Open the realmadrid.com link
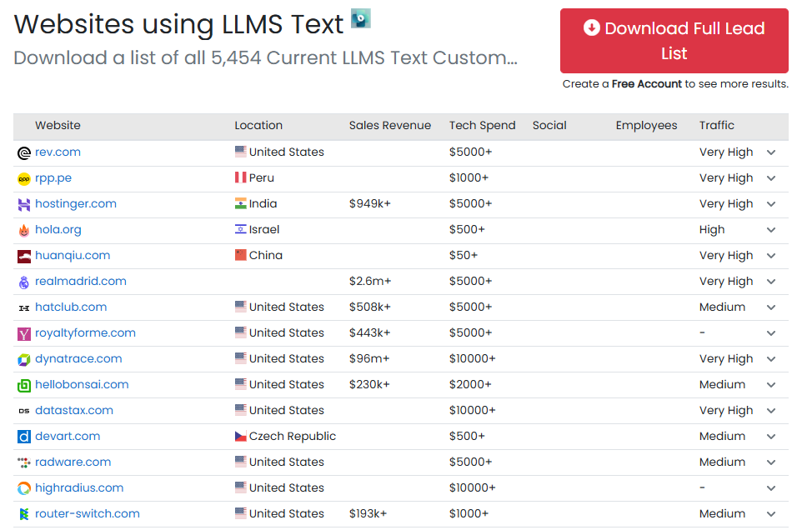The width and height of the screenshot is (812, 530). pos(81,281)
